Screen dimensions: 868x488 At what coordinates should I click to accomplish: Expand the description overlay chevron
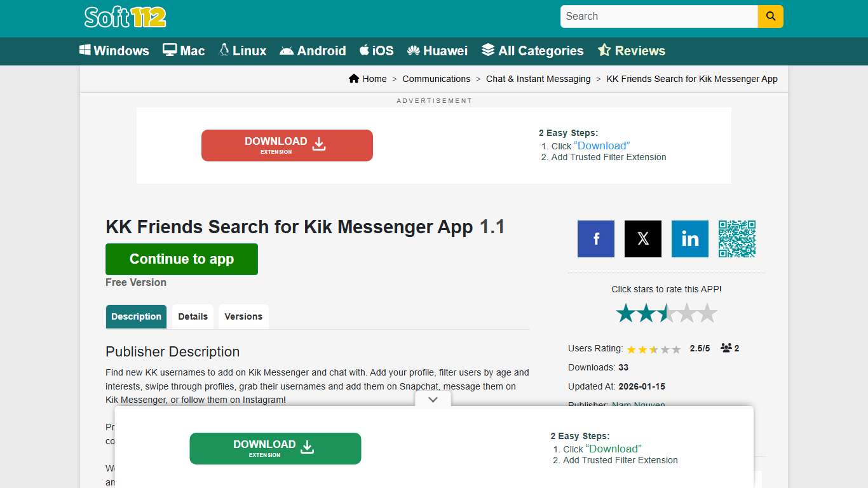pyautogui.click(x=433, y=400)
